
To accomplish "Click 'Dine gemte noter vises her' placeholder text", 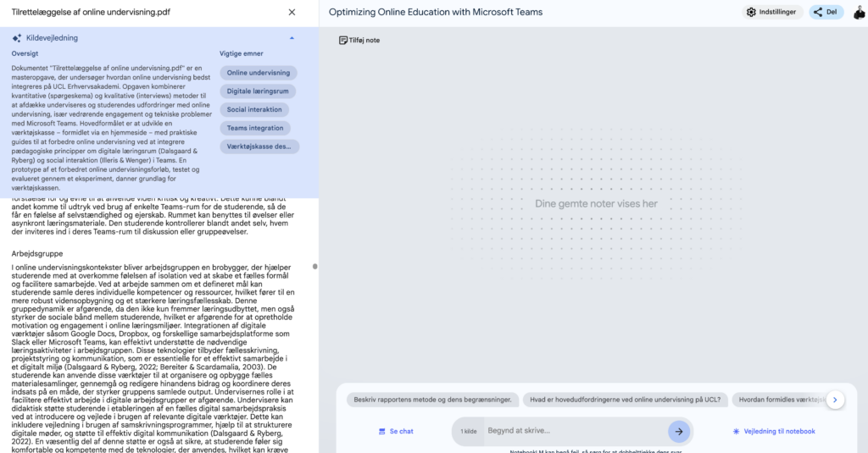I will pos(596,204).
